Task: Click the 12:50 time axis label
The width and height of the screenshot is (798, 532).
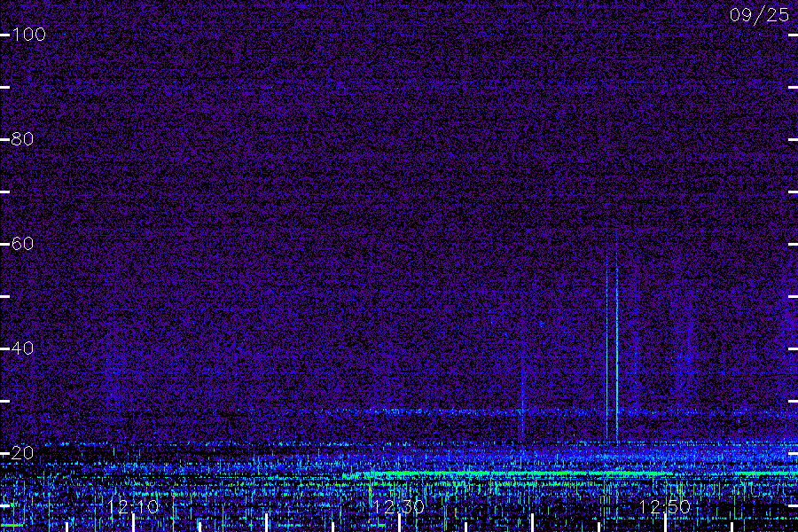Action: (665, 507)
